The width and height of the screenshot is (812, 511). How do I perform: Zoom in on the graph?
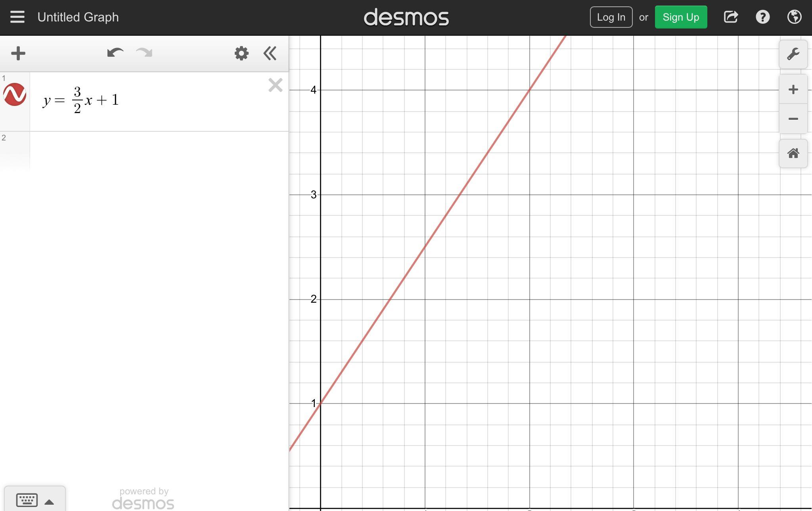(x=793, y=90)
